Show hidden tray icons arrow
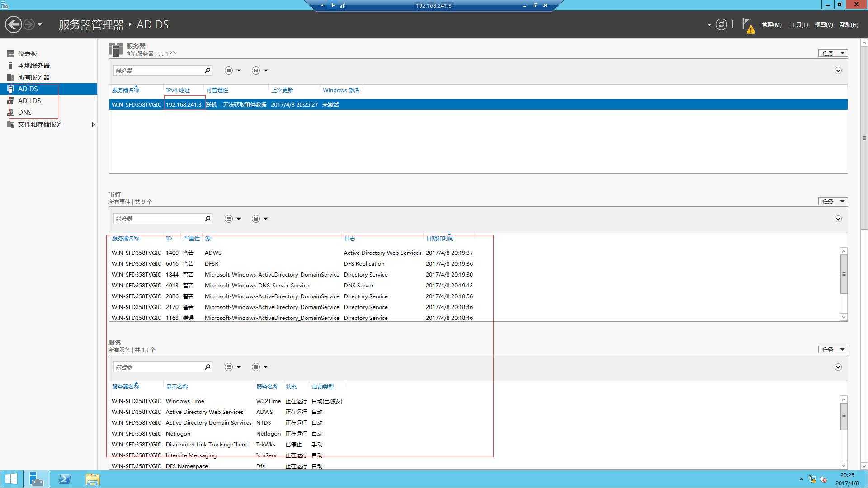868x488 pixels. pyautogui.click(x=801, y=479)
